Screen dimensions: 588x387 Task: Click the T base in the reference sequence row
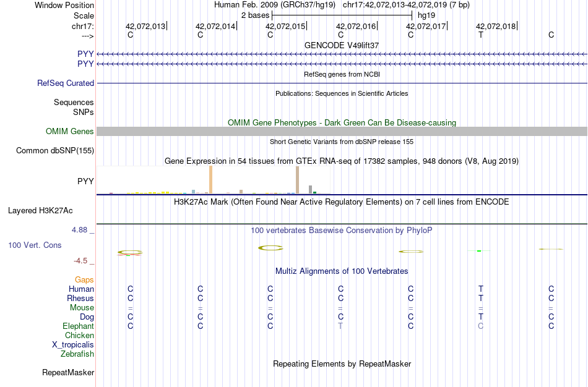[481, 35]
